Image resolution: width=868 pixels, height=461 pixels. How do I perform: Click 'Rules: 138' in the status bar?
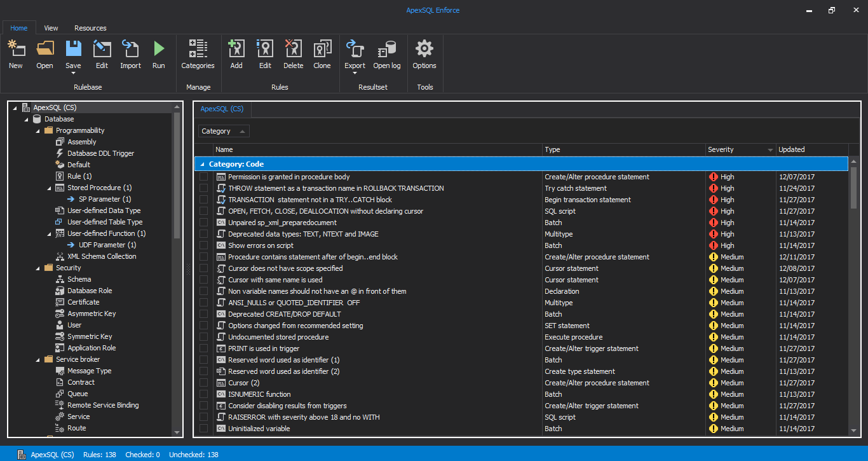(x=100, y=455)
